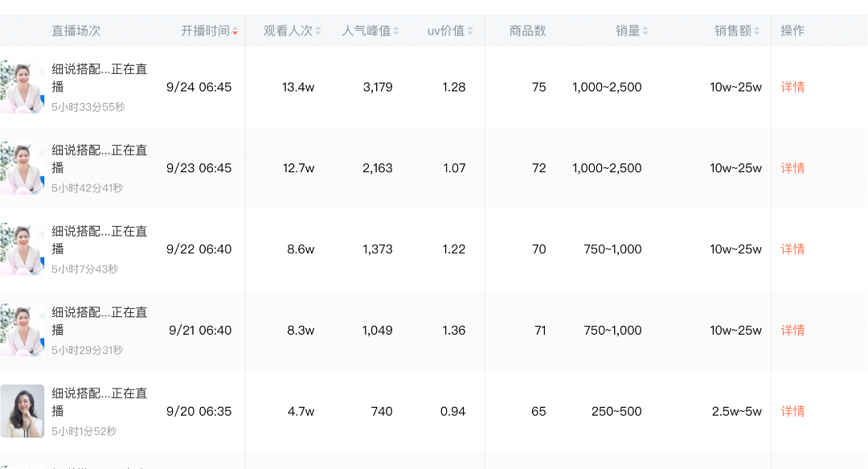868x469 pixels.
Task: Sort by 销量 sort icon
Action: [645, 31]
